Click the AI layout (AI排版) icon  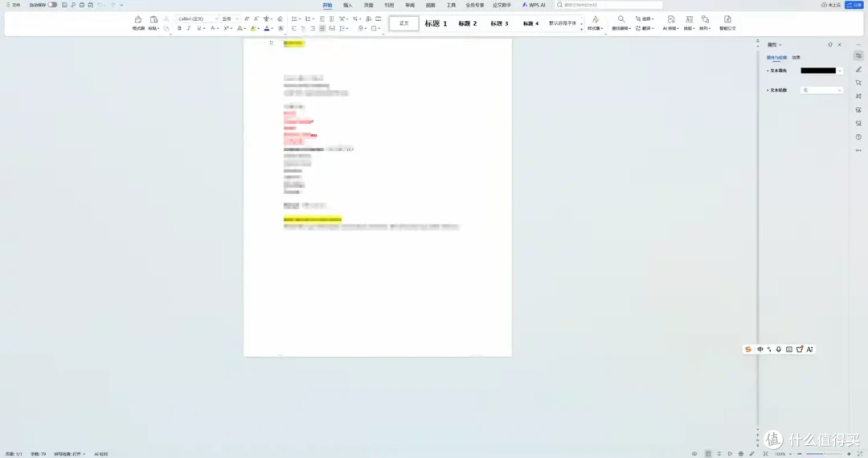pos(671,19)
